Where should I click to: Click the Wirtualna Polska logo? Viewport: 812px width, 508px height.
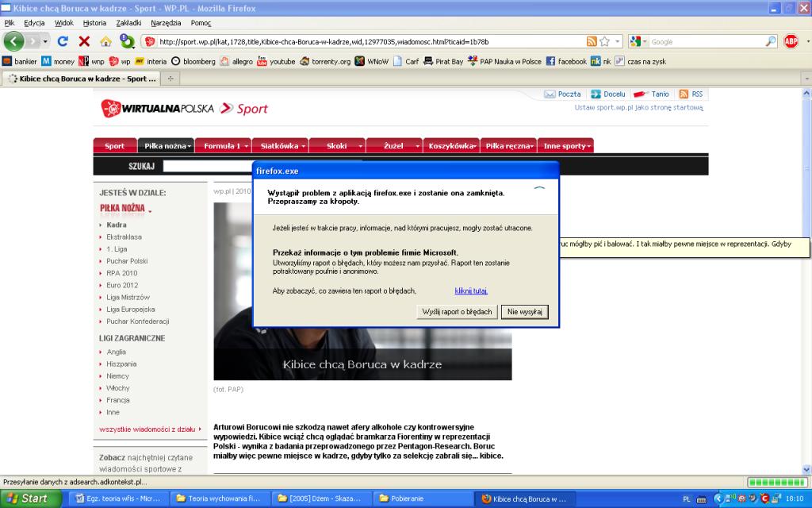pos(158,108)
